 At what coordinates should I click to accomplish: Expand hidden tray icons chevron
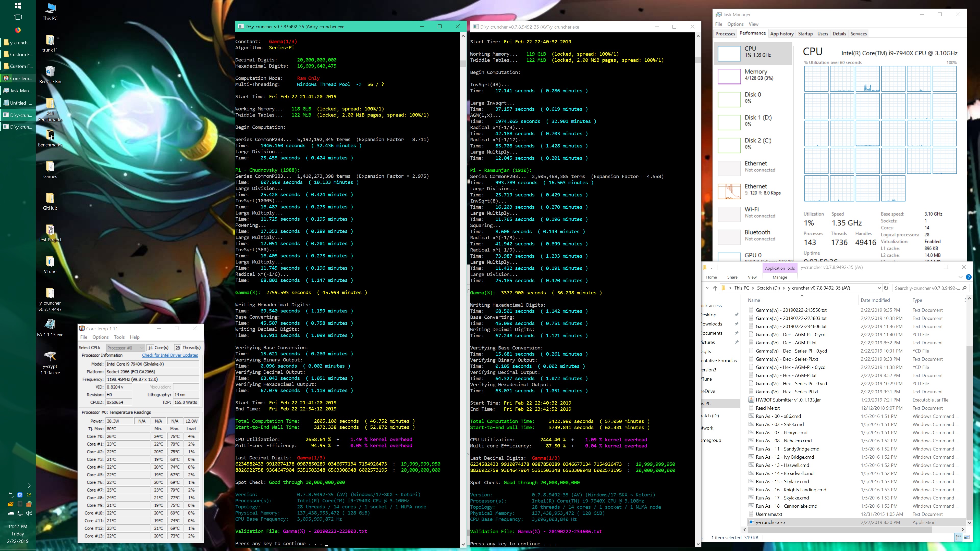(x=29, y=486)
